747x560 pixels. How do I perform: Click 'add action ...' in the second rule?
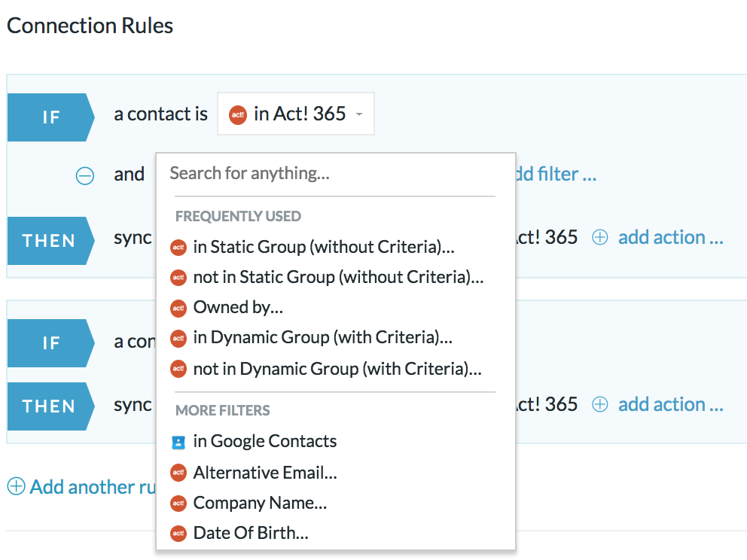[671, 404]
